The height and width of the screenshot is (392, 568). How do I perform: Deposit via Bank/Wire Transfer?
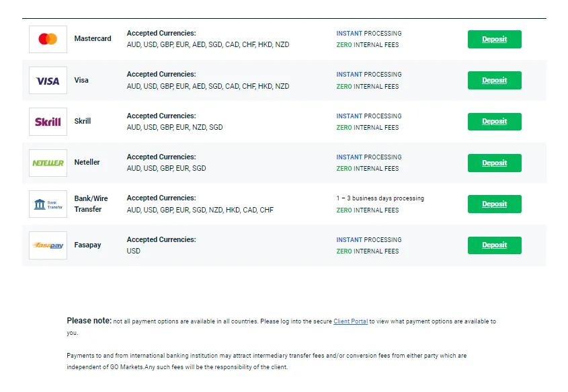point(495,204)
